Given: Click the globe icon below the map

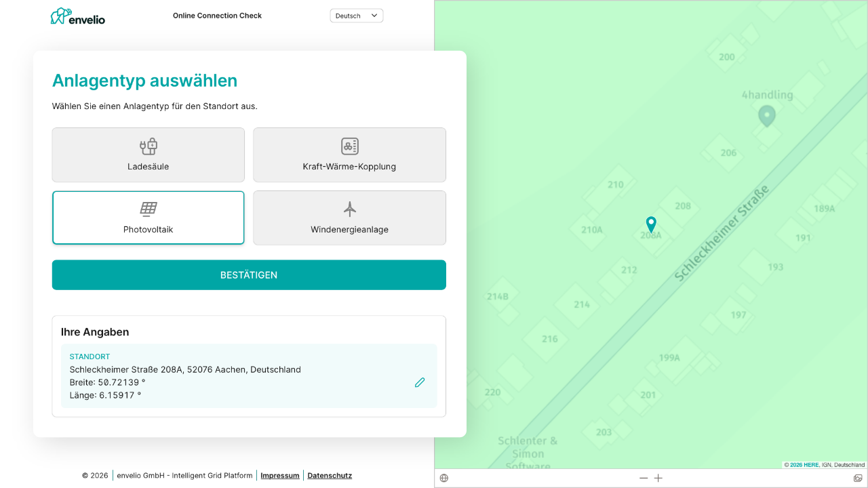Looking at the screenshot, I should pos(444,479).
